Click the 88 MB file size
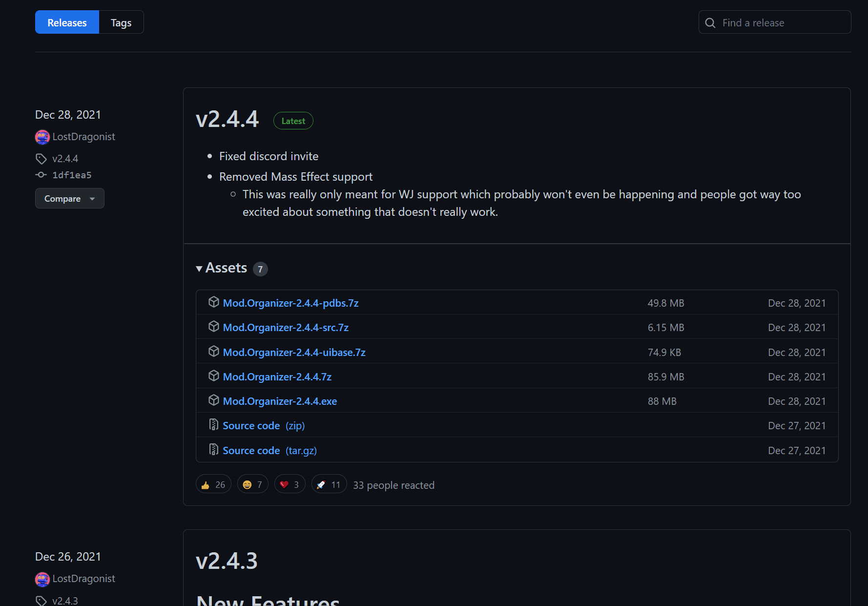Screen dimensions: 868x606 click(x=662, y=401)
